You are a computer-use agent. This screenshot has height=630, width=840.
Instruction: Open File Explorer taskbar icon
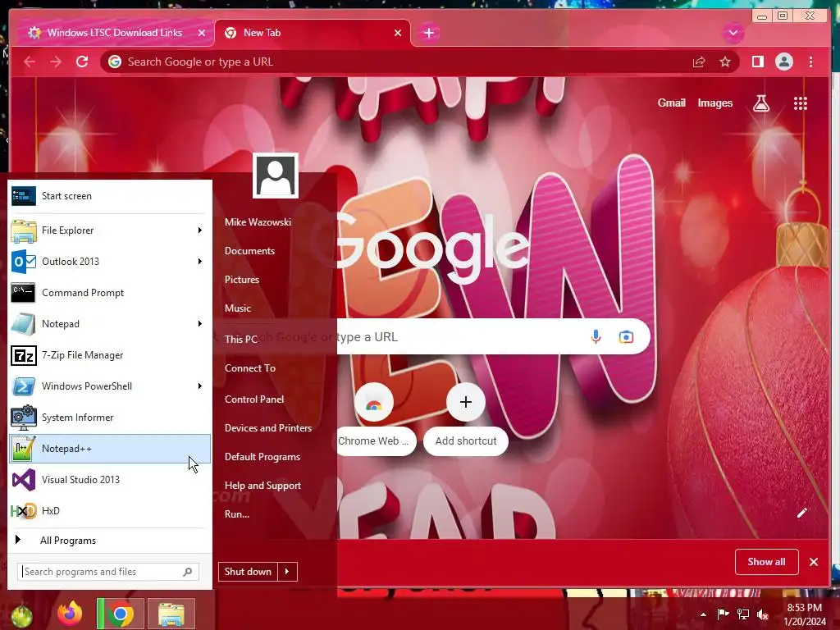pyautogui.click(x=171, y=614)
